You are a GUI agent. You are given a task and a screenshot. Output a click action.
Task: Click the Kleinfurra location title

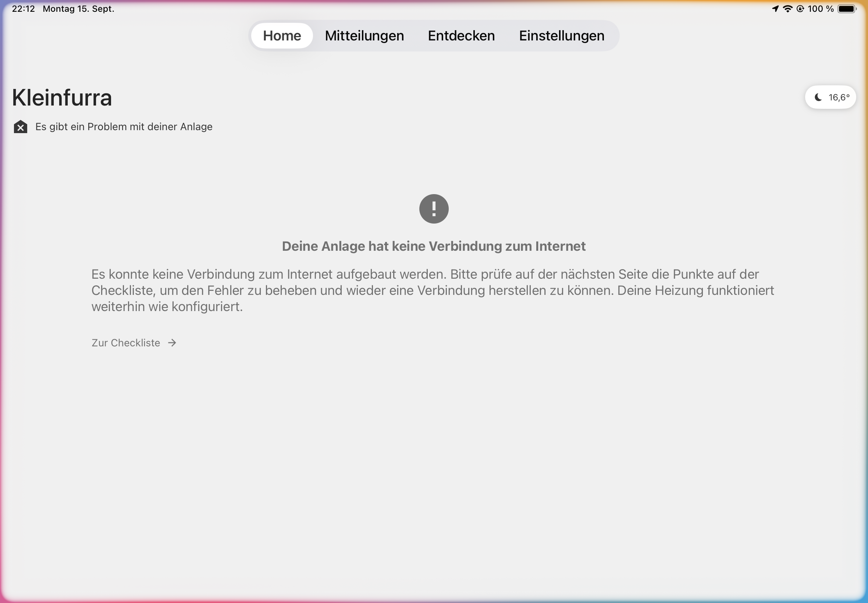click(x=62, y=97)
